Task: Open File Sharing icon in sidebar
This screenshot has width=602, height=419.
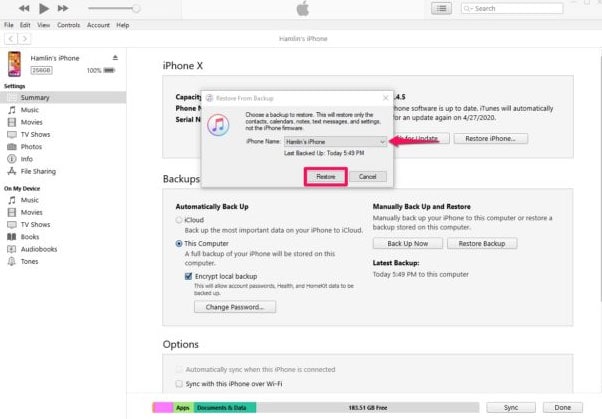Action: pyautogui.click(x=12, y=171)
